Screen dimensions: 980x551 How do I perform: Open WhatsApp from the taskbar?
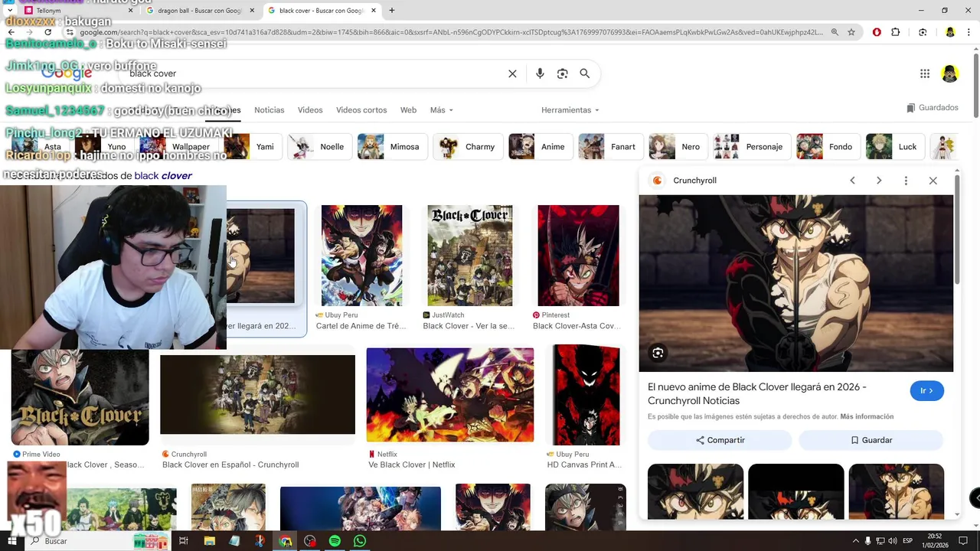point(360,541)
